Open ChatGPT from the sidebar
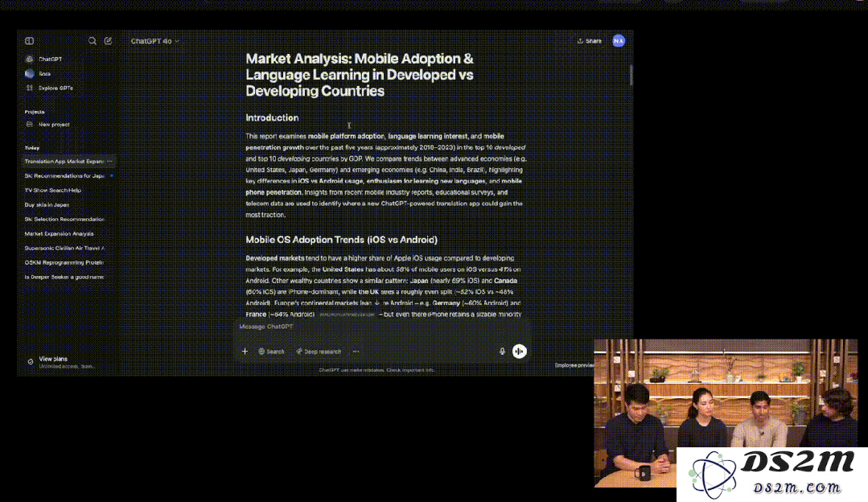This screenshot has height=502, width=868. coord(51,60)
